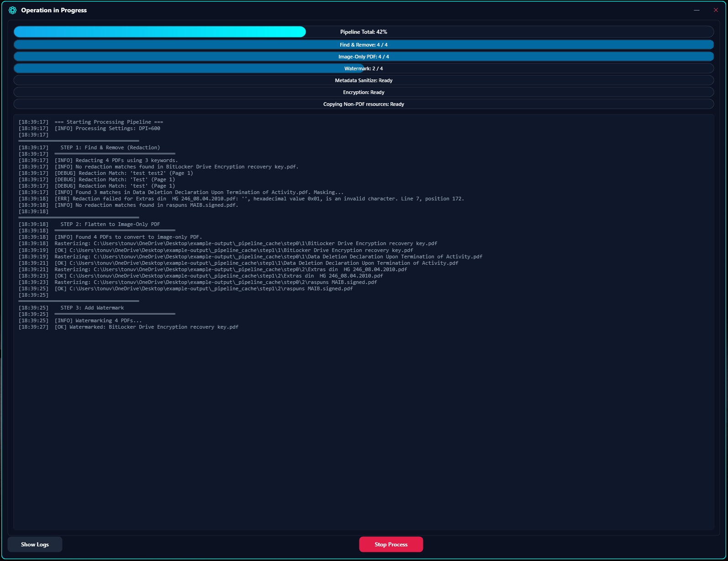Click the Find & Remove 4 / 4 progress bar

point(364,45)
